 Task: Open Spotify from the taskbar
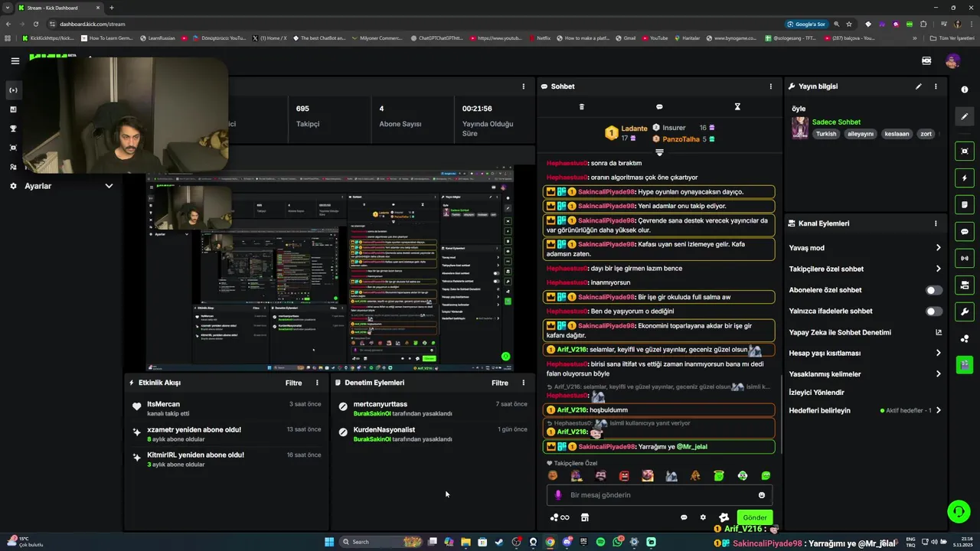600,542
